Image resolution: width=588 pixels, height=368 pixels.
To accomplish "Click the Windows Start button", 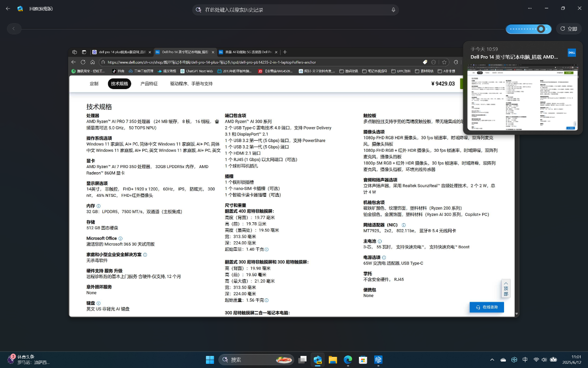I will pos(210,360).
